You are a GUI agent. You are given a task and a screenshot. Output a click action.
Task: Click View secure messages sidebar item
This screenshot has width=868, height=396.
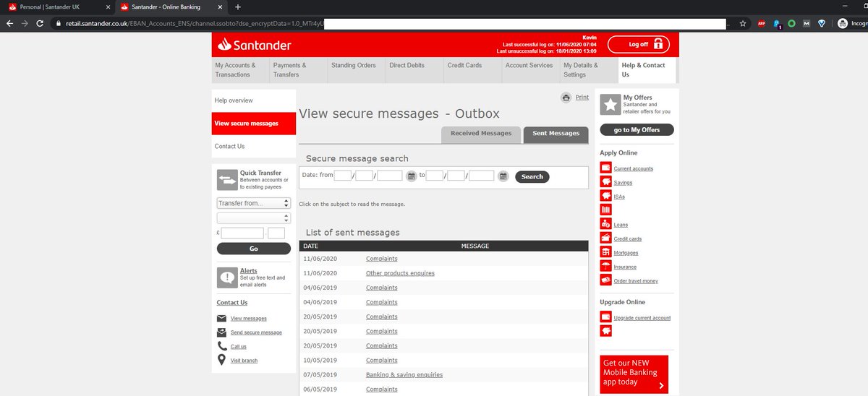point(254,124)
